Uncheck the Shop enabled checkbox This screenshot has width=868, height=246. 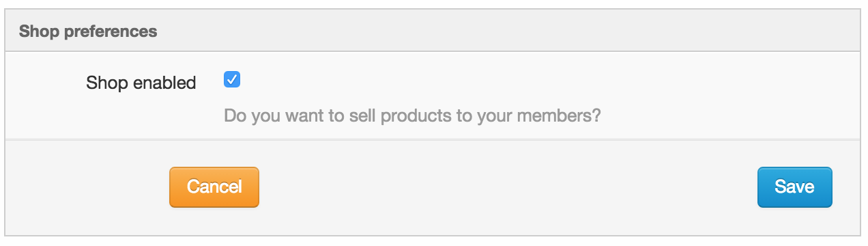point(232,81)
